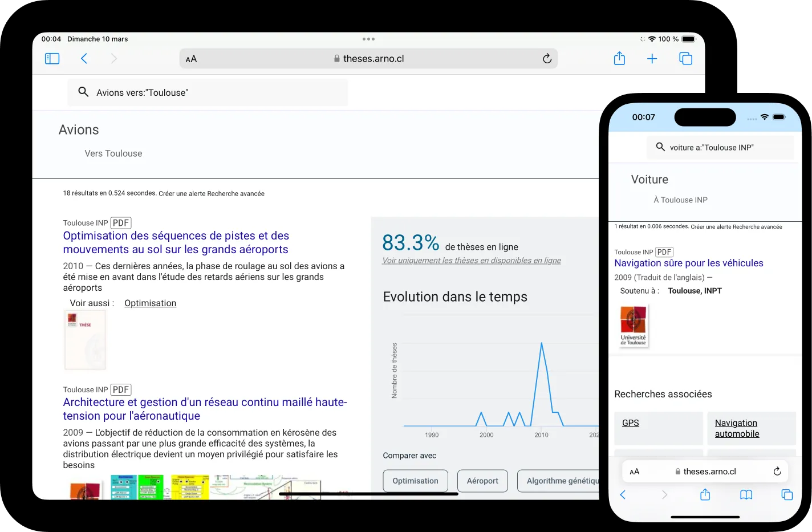This screenshot has width=812, height=532.
Task: Reload page in iPhone address bar
Action: point(777,472)
